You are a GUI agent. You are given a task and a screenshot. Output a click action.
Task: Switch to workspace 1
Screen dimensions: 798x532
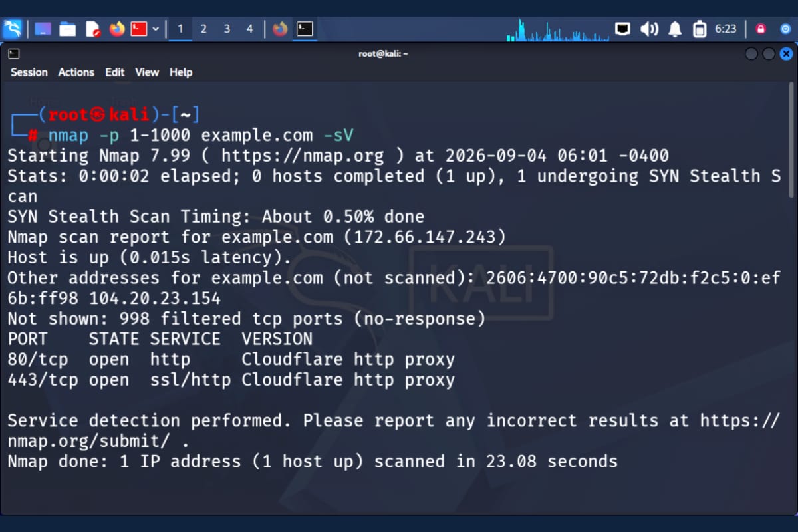(180, 29)
